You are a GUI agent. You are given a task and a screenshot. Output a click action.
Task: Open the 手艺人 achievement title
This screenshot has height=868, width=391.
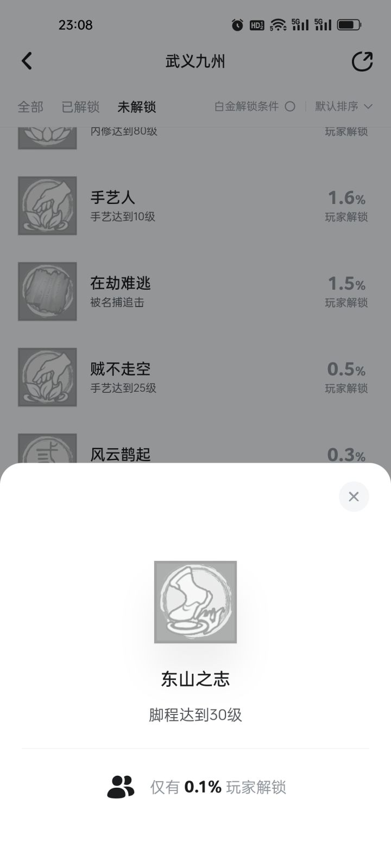point(112,197)
